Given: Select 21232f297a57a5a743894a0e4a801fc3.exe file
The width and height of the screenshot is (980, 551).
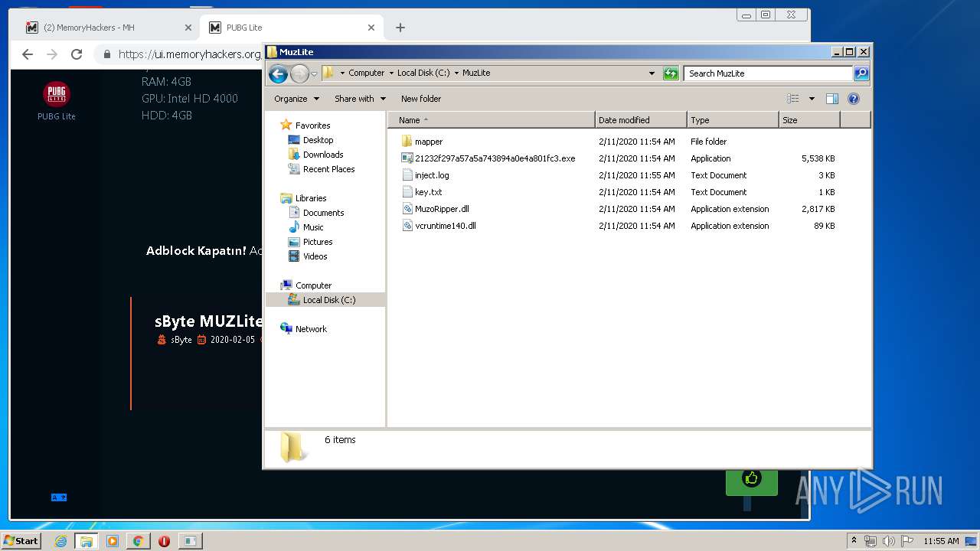Looking at the screenshot, I should [495, 158].
